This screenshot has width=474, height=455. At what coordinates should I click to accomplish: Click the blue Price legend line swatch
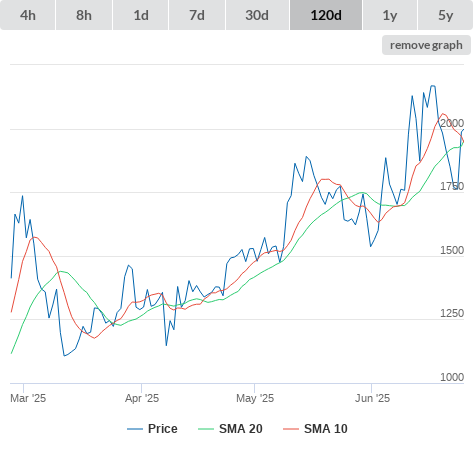click(135, 429)
